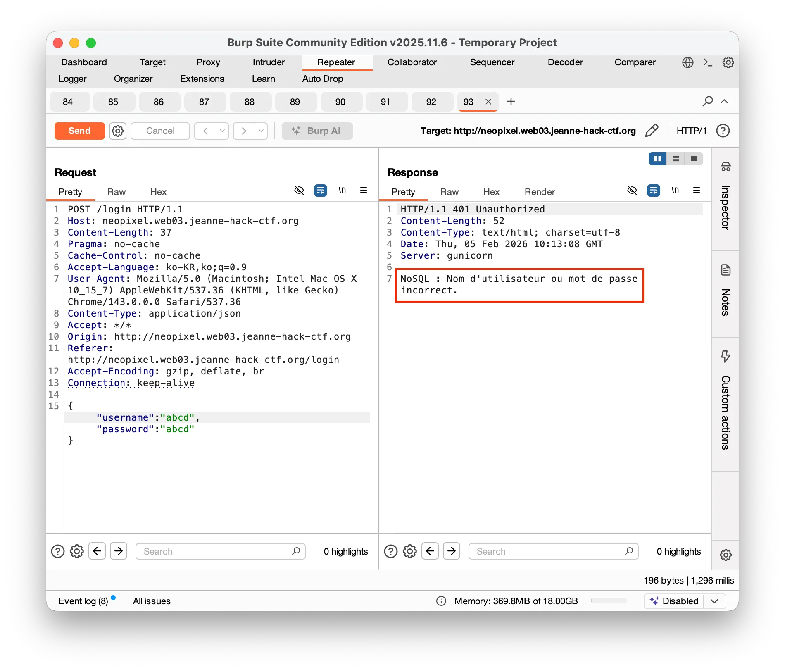Click the memory usage progress bar
Screen dimensions: 785x672
609,601
